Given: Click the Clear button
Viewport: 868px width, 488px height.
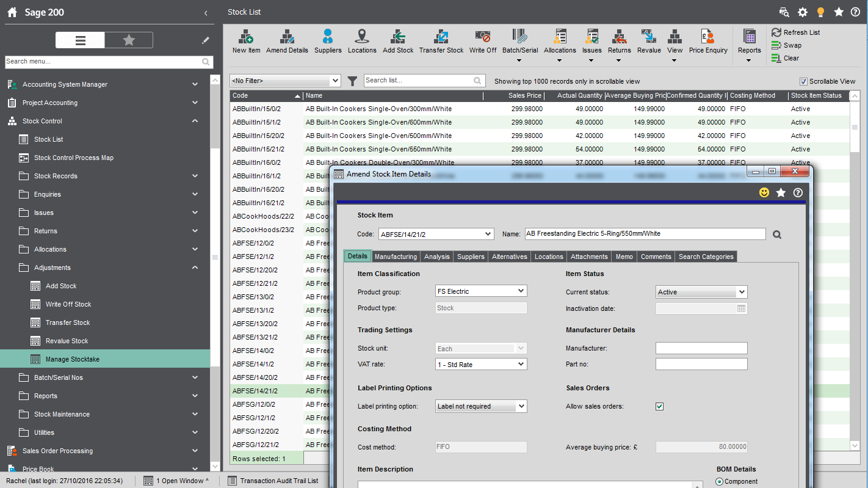Looking at the screenshot, I should (x=785, y=58).
